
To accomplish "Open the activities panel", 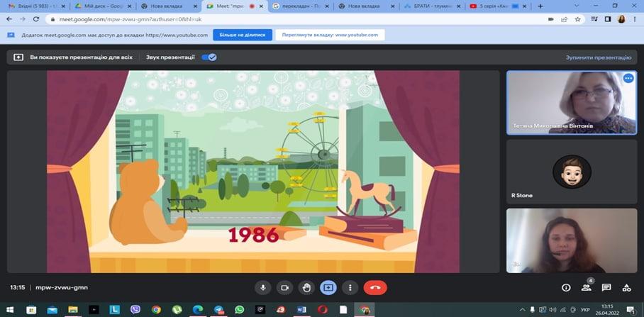I will tap(626, 288).
